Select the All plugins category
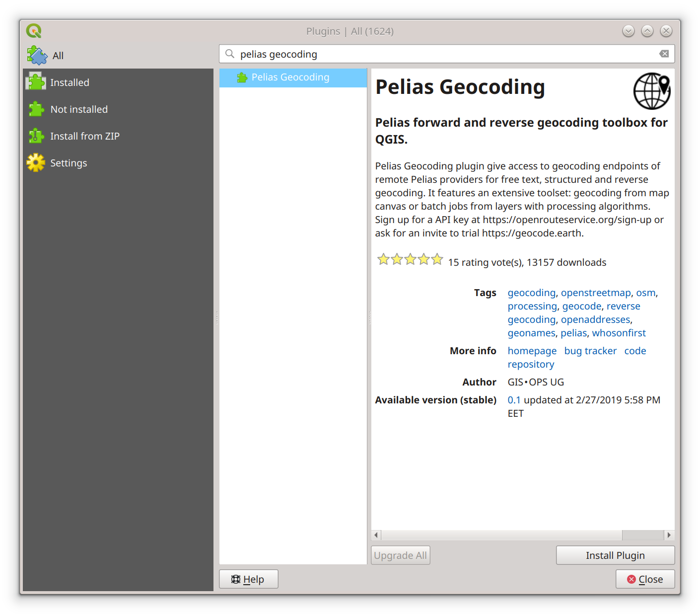Image resolution: width=700 pixels, height=614 pixels. [x=118, y=56]
